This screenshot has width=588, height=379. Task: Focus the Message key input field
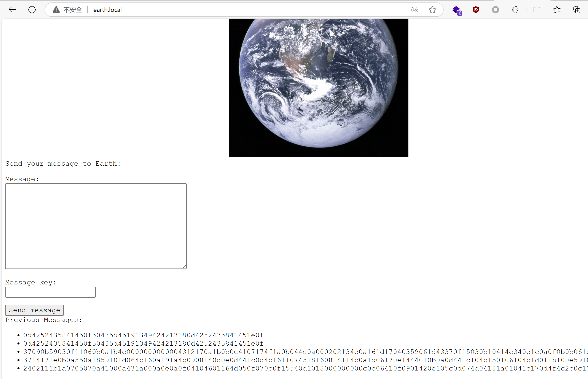point(50,292)
